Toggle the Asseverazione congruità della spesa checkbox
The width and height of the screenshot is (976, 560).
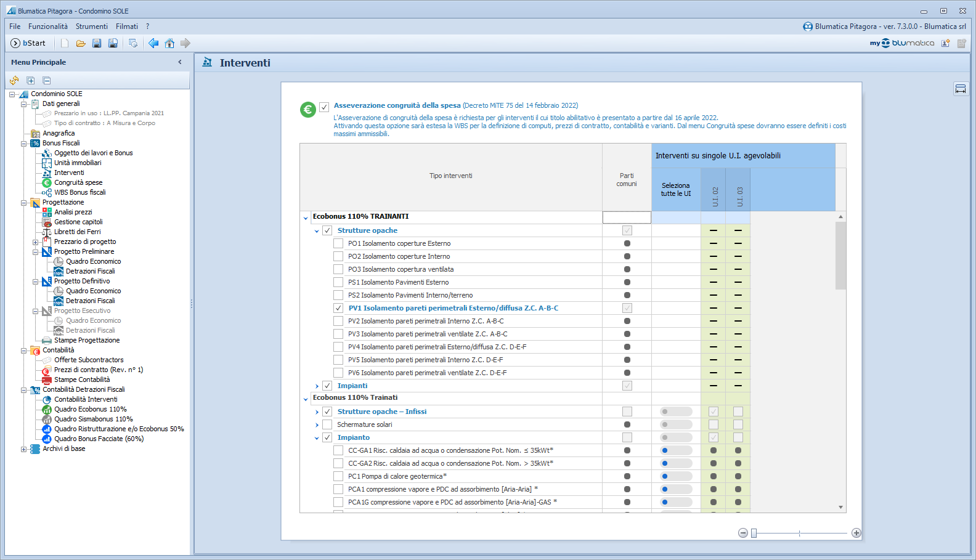pos(324,107)
